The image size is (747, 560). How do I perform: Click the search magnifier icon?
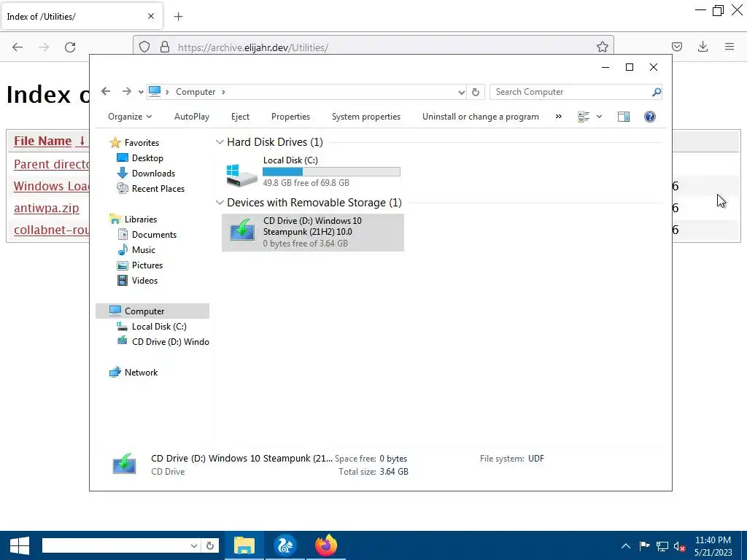[x=657, y=92]
